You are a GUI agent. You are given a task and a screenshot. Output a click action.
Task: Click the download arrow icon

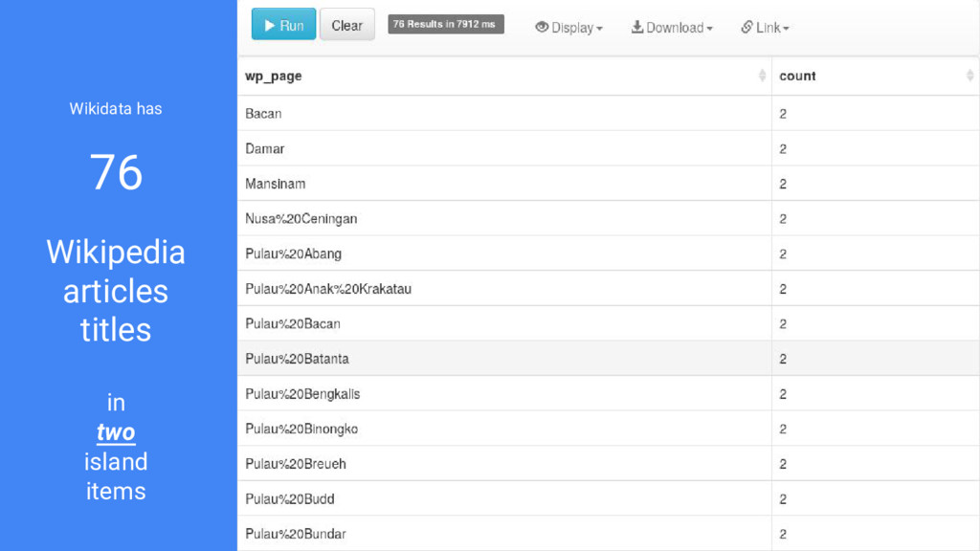tap(636, 27)
